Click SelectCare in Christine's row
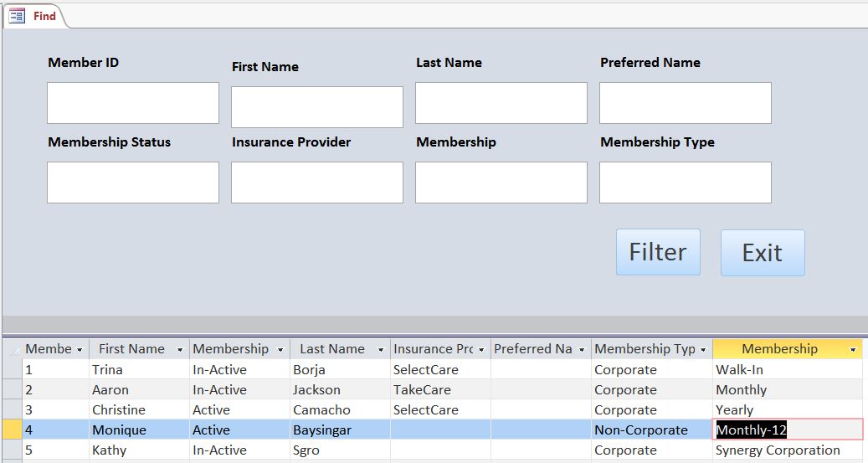The image size is (868, 463). 440,409
